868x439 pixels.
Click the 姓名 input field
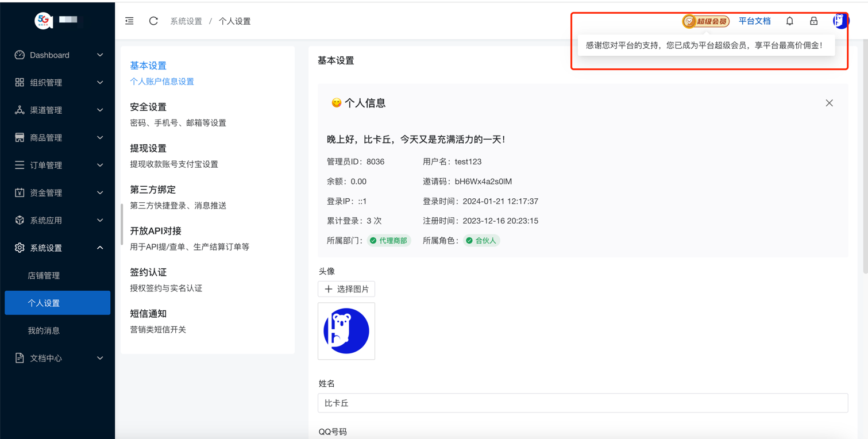582,403
